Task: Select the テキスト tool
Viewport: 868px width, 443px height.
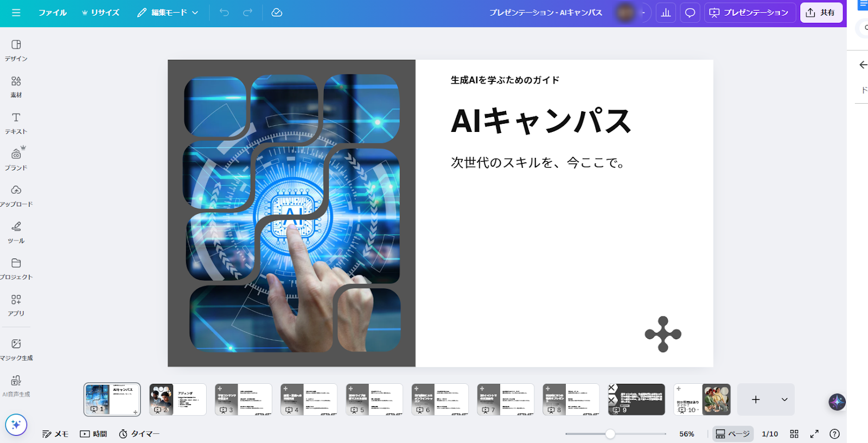Action: 16,123
